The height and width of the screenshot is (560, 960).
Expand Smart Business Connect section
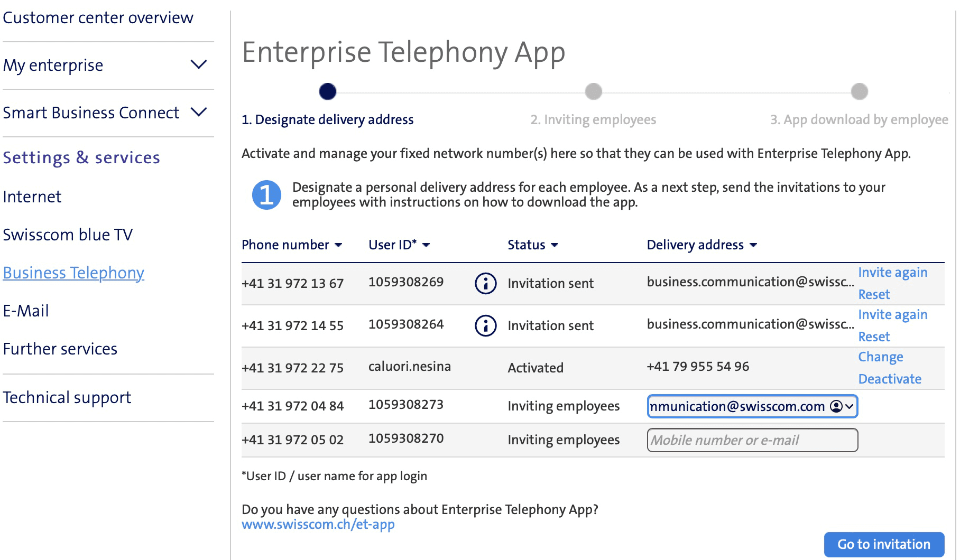[198, 113]
